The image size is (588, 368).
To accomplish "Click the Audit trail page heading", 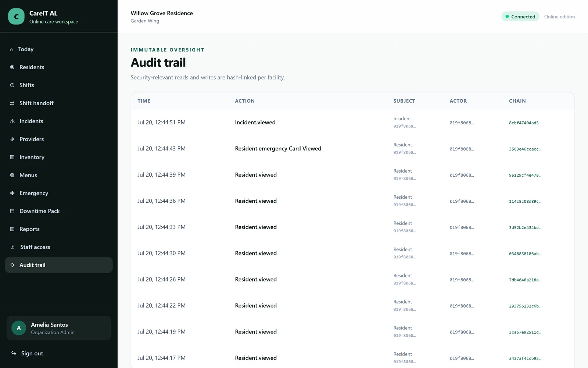I will (x=158, y=63).
